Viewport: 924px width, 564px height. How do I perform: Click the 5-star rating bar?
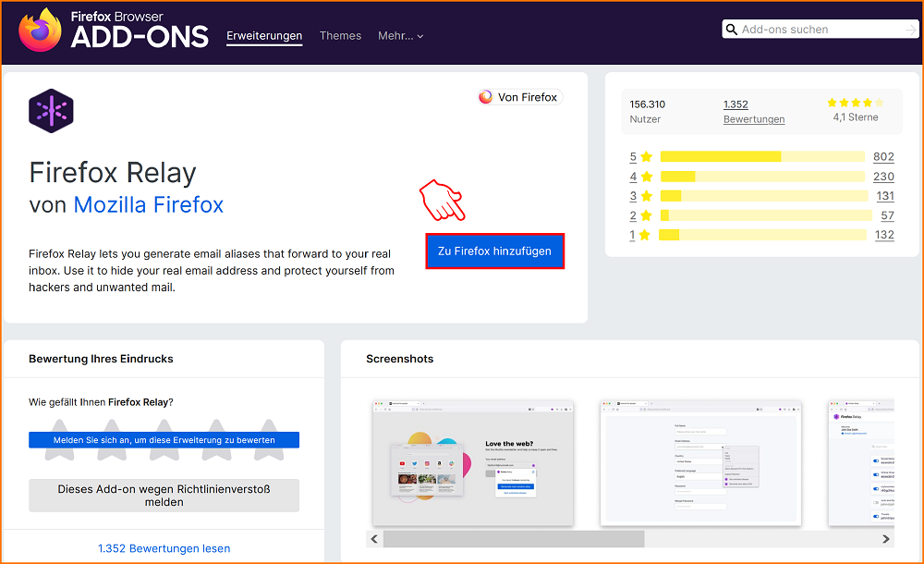(x=762, y=156)
